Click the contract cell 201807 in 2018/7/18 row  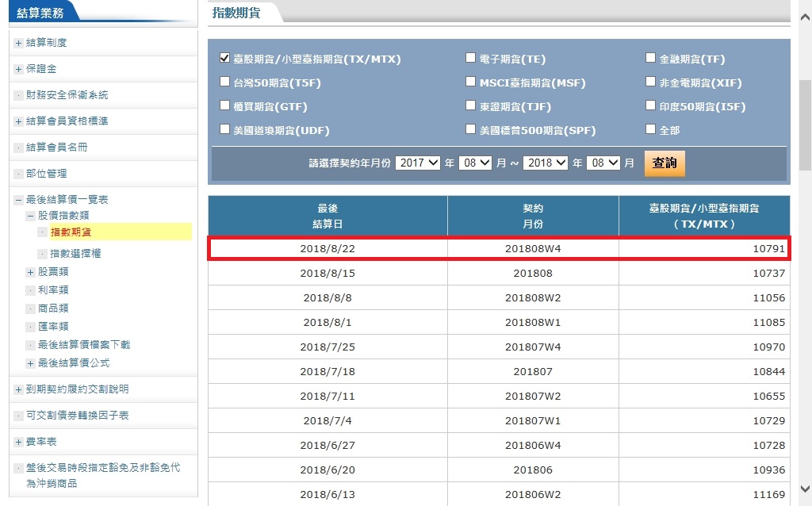point(533,371)
